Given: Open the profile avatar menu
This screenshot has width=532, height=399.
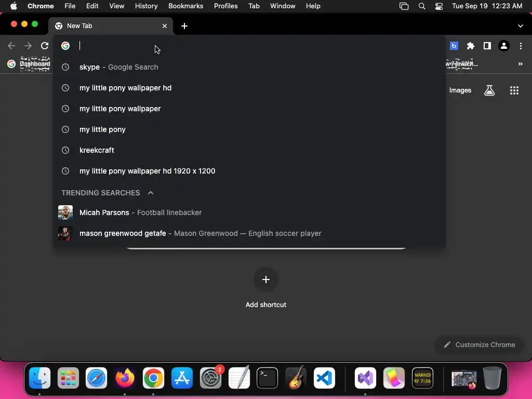Looking at the screenshot, I should click(x=503, y=46).
